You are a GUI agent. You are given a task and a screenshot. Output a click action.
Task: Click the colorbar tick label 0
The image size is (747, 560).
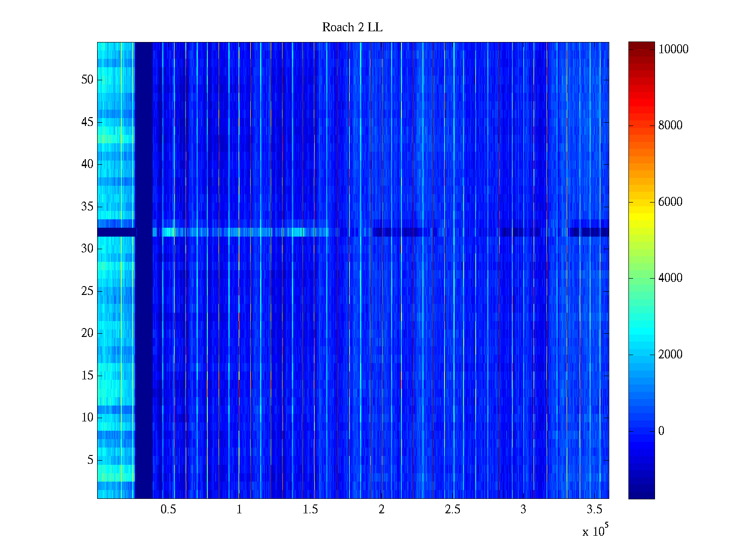(661, 431)
